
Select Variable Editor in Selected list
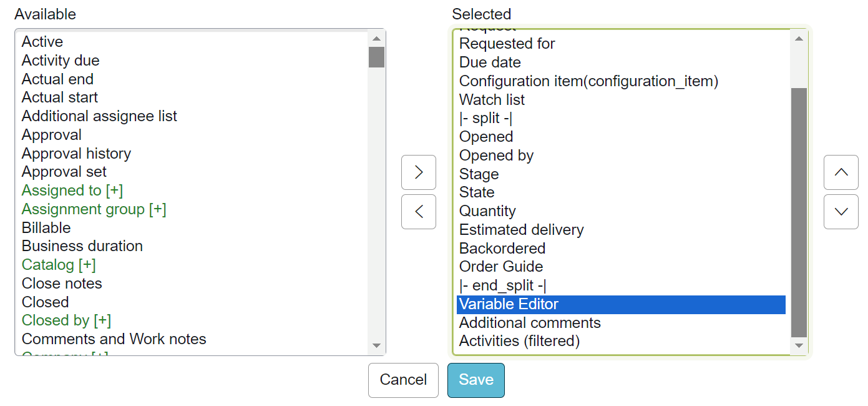pos(509,304)
